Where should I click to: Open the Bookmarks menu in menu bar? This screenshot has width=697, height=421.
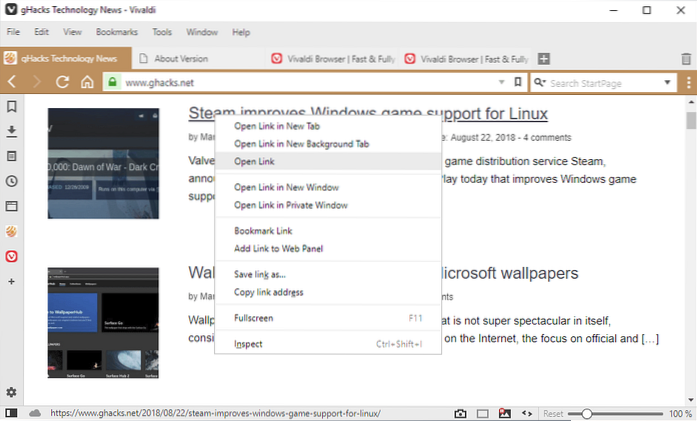click(x=117, y=32)
